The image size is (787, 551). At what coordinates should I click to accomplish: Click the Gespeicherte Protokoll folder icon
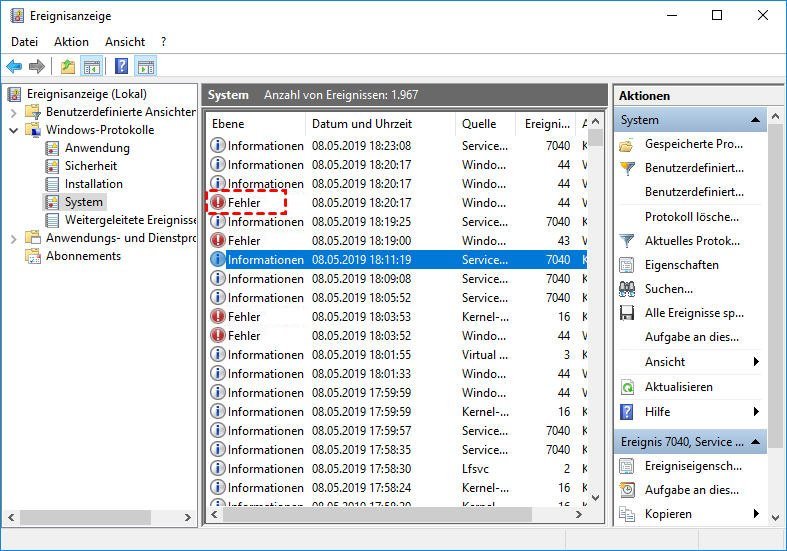627,145
